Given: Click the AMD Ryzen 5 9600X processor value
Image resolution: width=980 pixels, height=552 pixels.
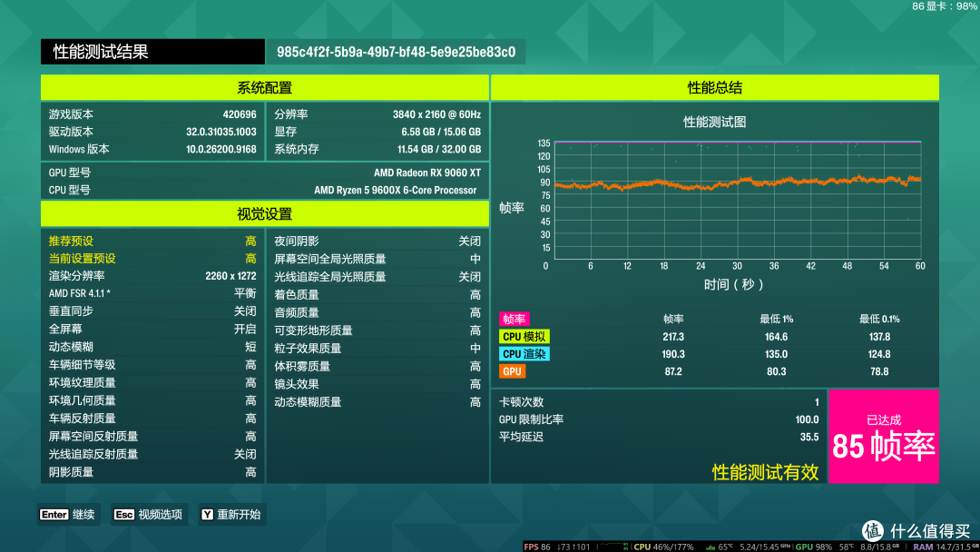Looking at the screenshot, I should 395,190.
